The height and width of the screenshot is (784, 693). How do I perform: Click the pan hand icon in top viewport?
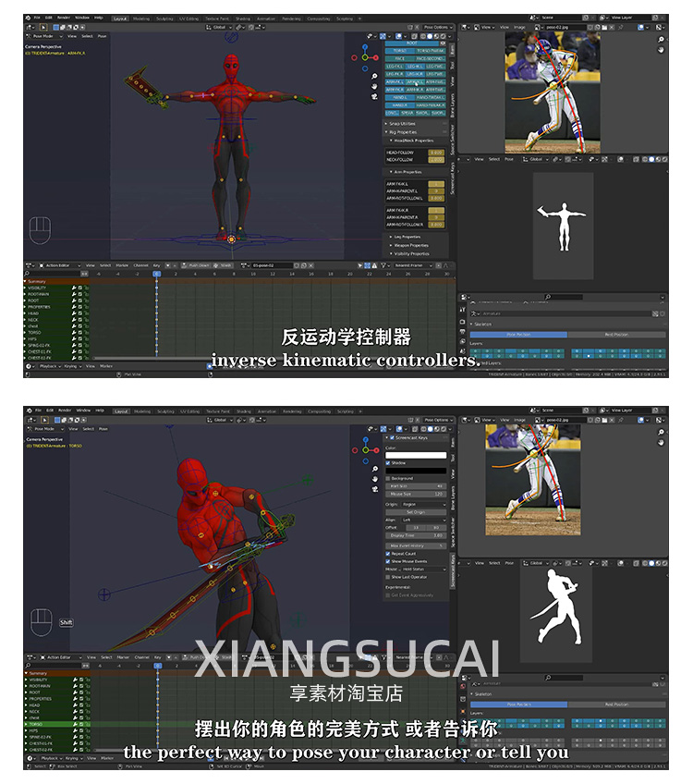[x=374, y=86]
